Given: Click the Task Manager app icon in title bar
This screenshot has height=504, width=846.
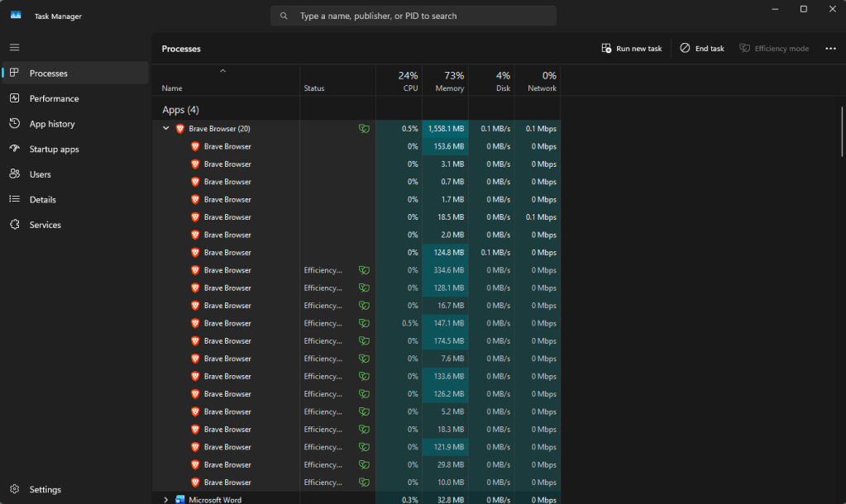Looking at the screenshot, I should [x=16, y=15].
